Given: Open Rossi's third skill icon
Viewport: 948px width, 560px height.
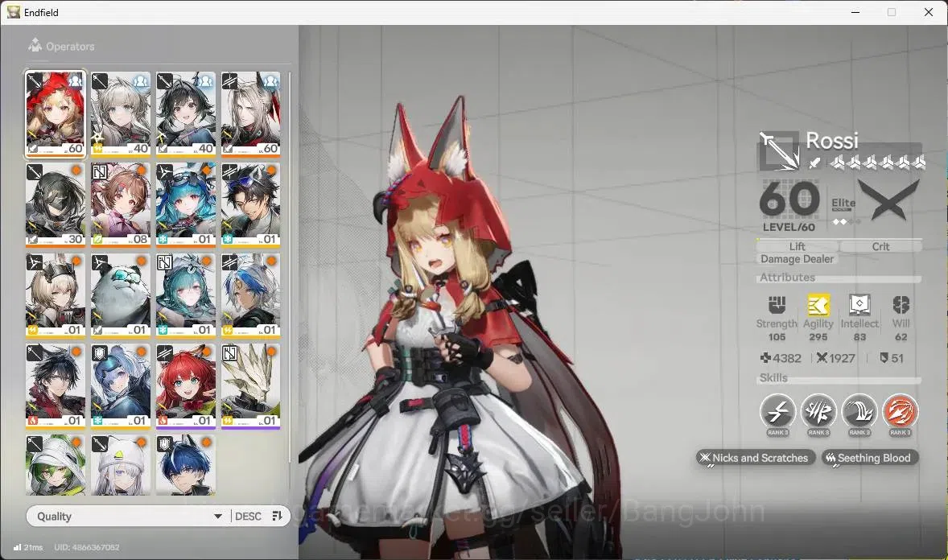Looking at the screenshot, I should pyautogui.click(x=859, y=413).
